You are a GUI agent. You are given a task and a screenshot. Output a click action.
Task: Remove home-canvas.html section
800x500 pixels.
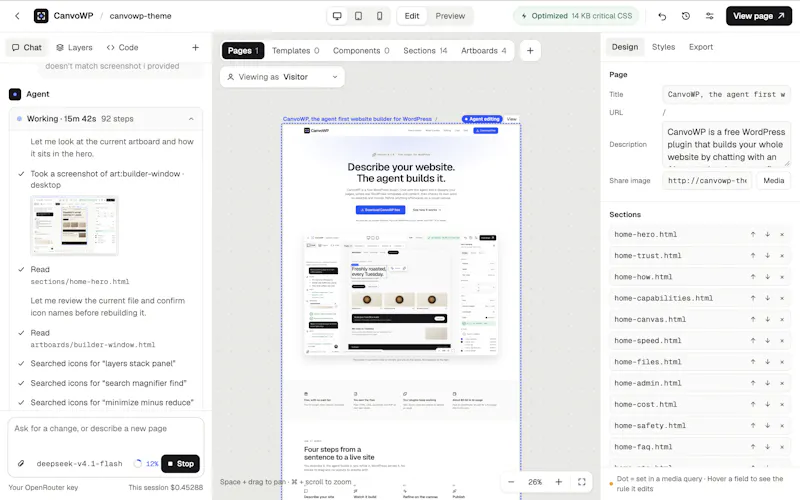tap(782, 319)
